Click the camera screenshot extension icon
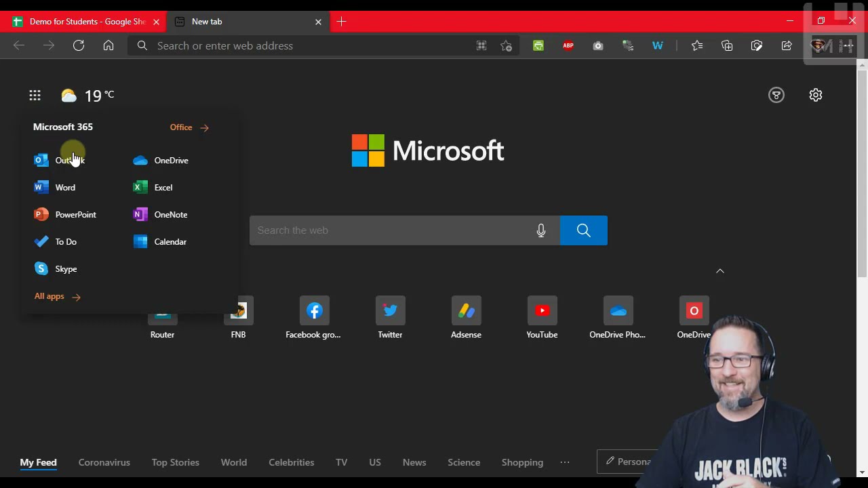The height and width of the screenshot is (488, 868). click(598, 45)
